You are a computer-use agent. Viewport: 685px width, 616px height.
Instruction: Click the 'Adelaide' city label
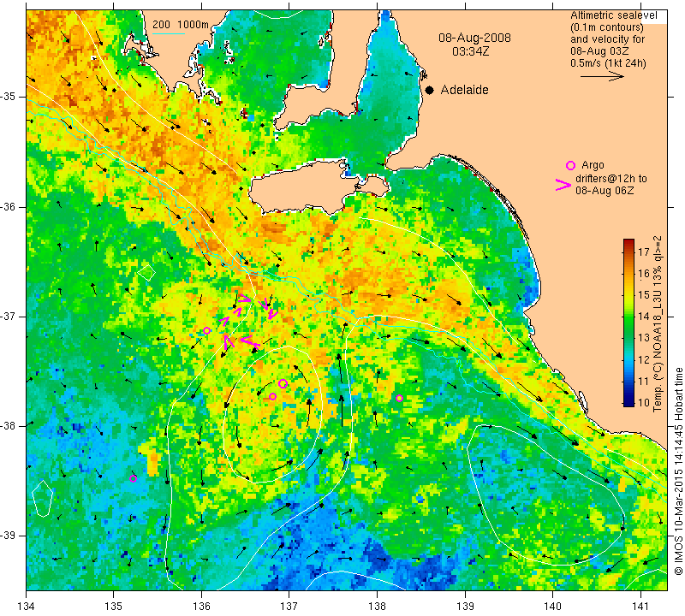[x=464, y=90]
